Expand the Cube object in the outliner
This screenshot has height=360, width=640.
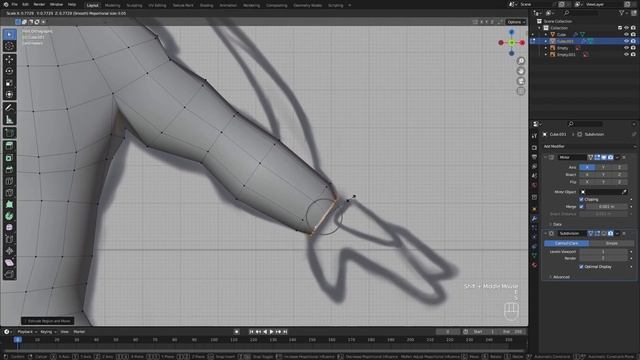546,35
